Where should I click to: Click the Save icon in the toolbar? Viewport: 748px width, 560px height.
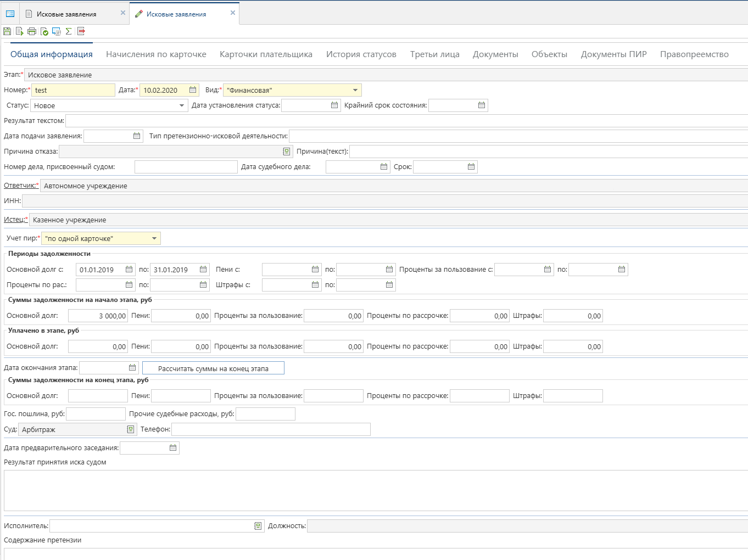pos(7,31)
